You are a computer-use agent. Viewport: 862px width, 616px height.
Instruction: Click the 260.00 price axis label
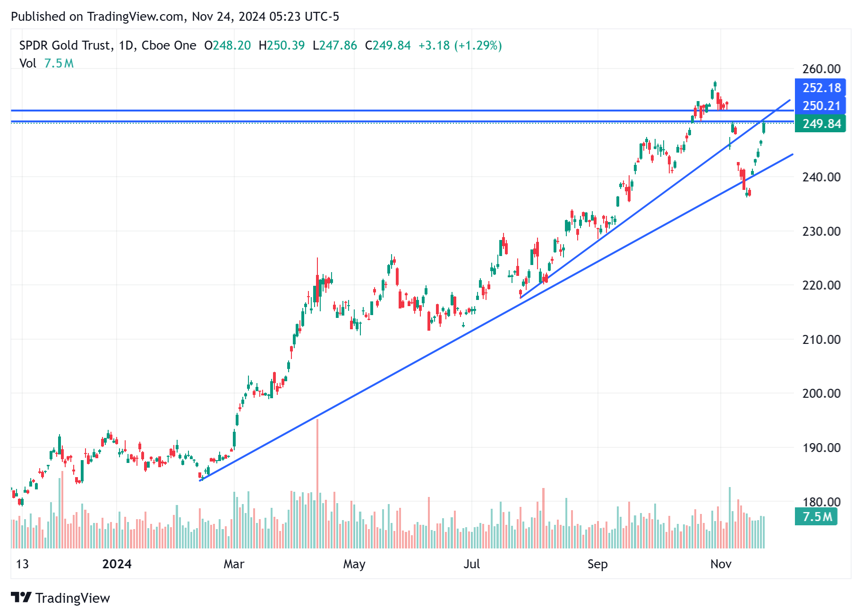point(821,69)
